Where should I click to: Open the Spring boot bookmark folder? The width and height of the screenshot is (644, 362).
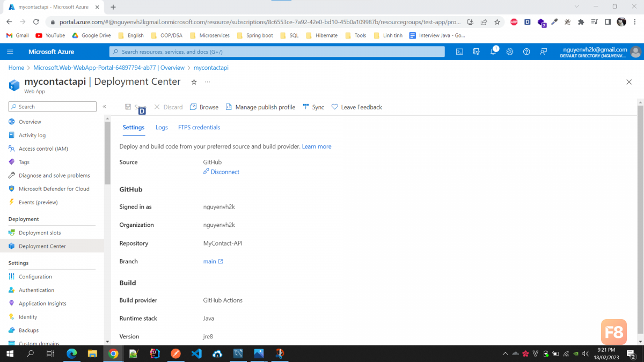tap(254, 35)
